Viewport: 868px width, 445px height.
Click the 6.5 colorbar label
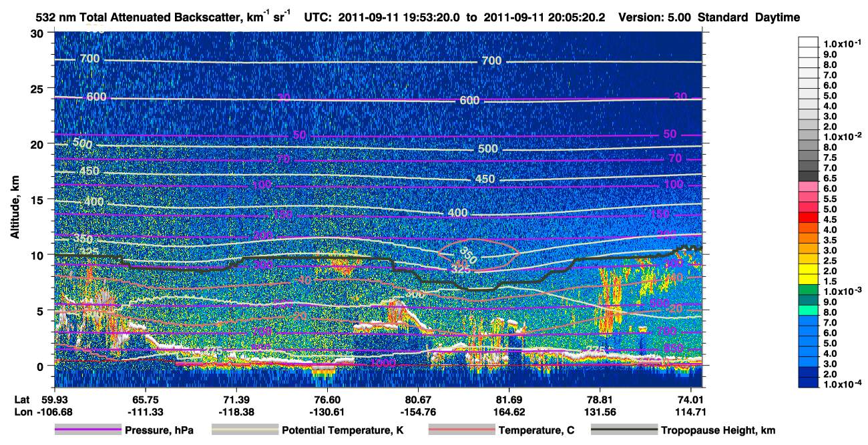click(x=830, y=178)
